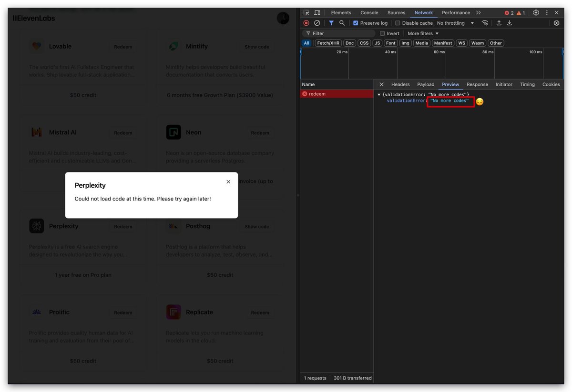The height and width of the screenshot is (392, 572).
Task: Filter requests by Doc type
Action: pyautogui.click(x=350, y=43)
